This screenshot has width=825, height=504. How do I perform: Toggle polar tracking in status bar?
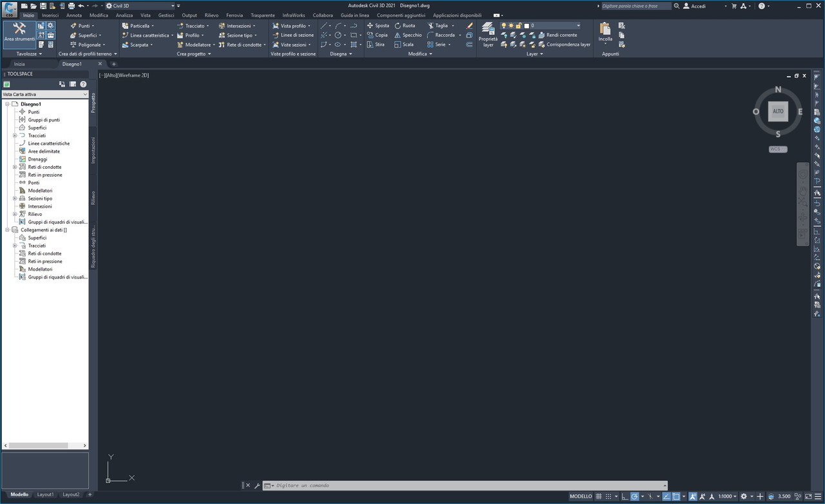(x=635, y=496)
